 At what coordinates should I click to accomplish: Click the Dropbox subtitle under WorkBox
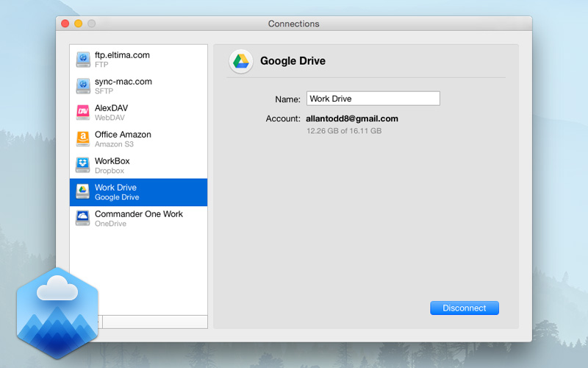[x=110, y=171]
